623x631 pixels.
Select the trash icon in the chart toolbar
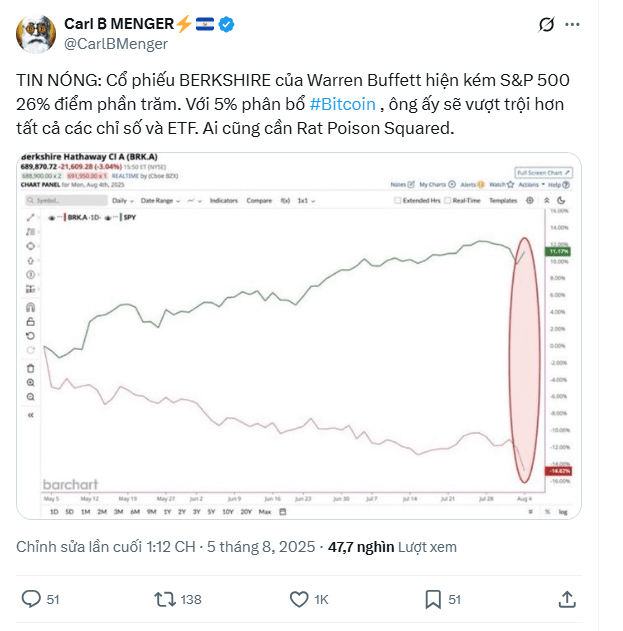point(31,368)
